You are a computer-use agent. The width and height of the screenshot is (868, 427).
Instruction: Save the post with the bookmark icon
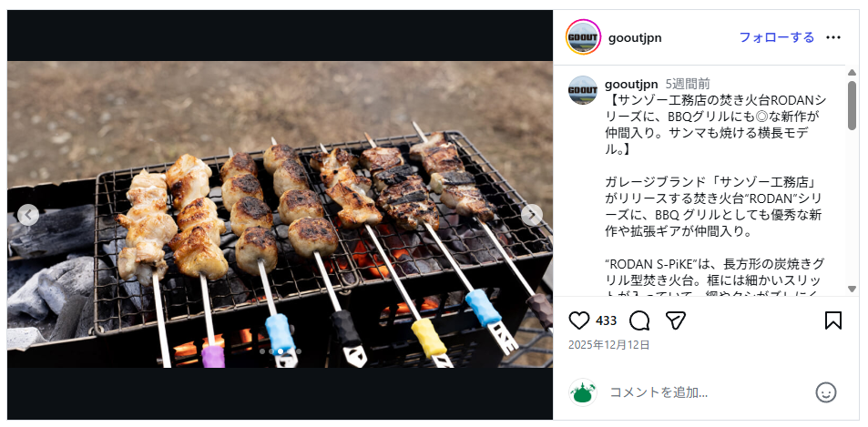click(x=832, y=320)
